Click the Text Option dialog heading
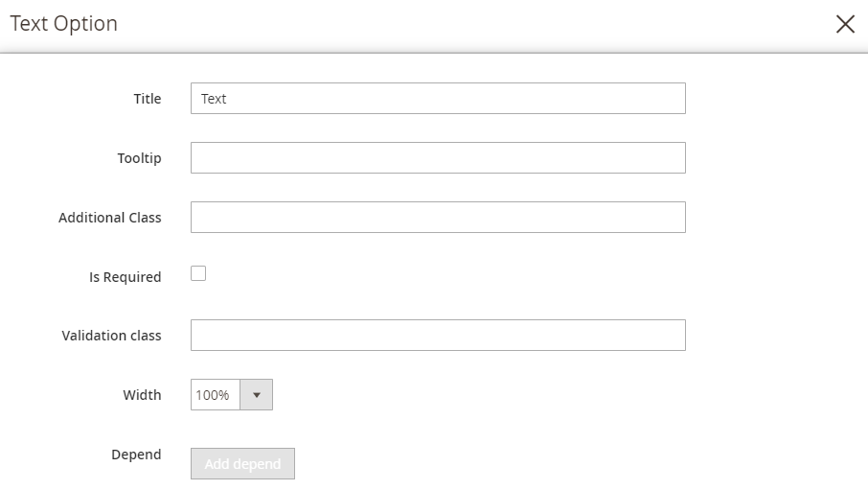The height and width of the screenshot is (490, 868). tap(64, 24)
